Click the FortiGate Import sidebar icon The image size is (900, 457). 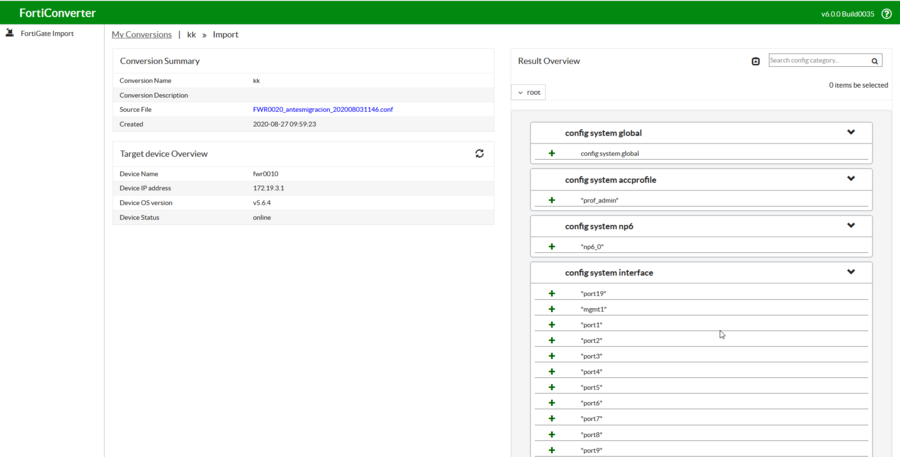click(10, 33)
